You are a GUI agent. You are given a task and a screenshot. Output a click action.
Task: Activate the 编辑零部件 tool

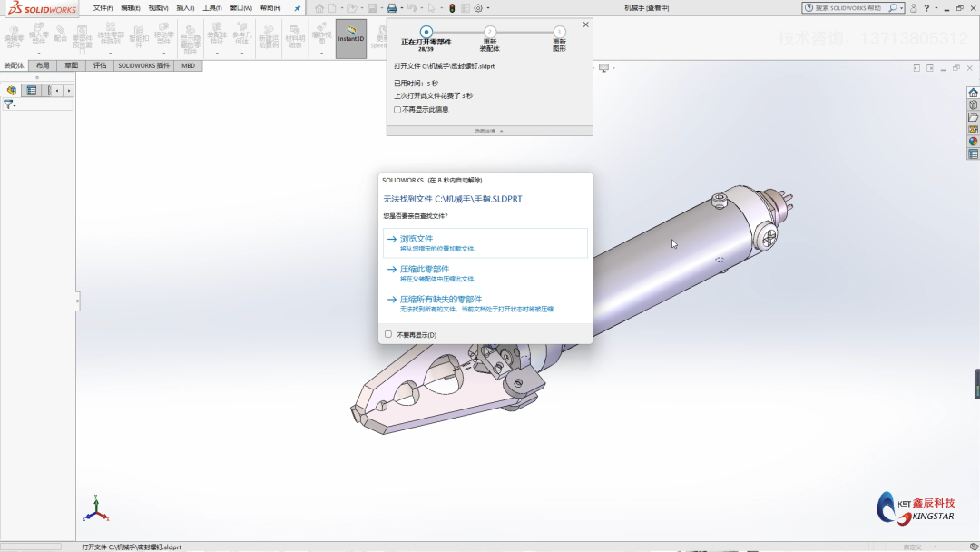(13, 36)
